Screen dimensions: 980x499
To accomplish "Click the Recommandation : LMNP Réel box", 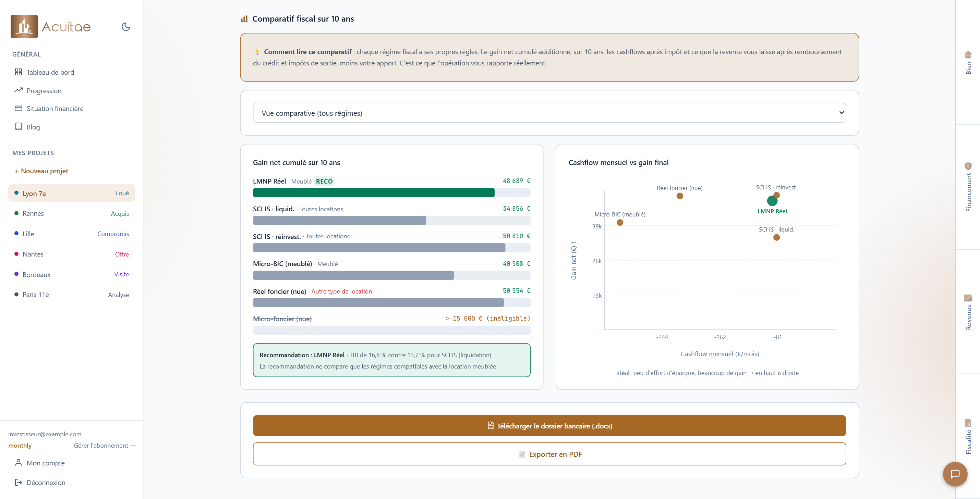I will [391, 360].
